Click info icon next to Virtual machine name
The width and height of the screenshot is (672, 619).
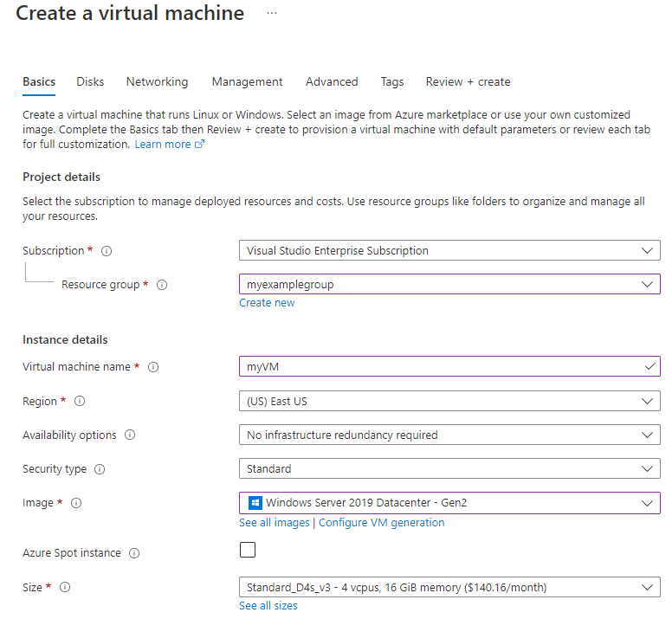point(153,367)
